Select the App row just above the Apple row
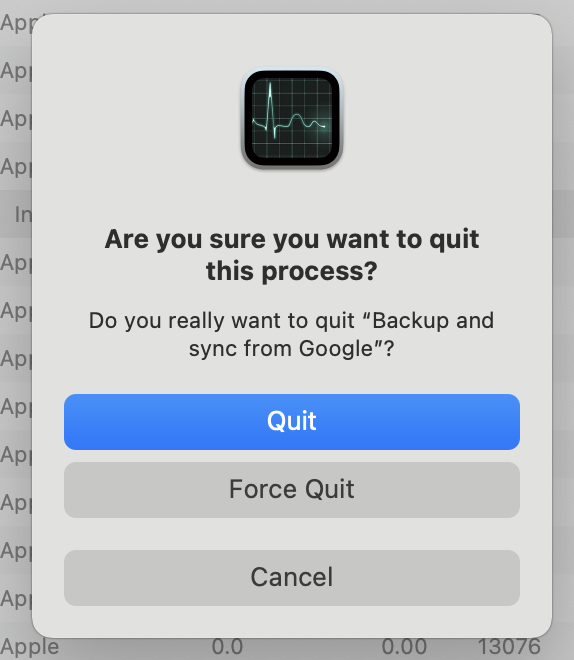Viewport: 574px width, 660px height. (16, 599)
